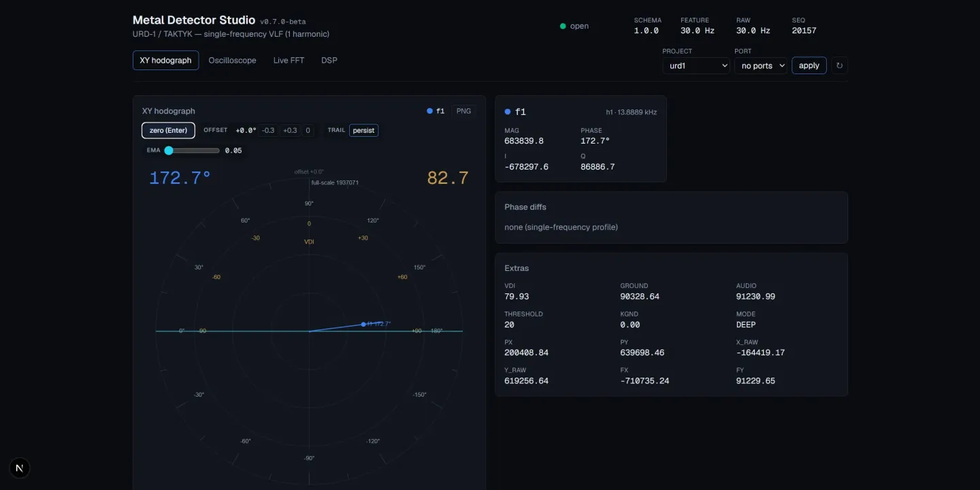Screen dimensions: 980x490
Task: Click the green open connection status dot
Action: coord(563,27)
